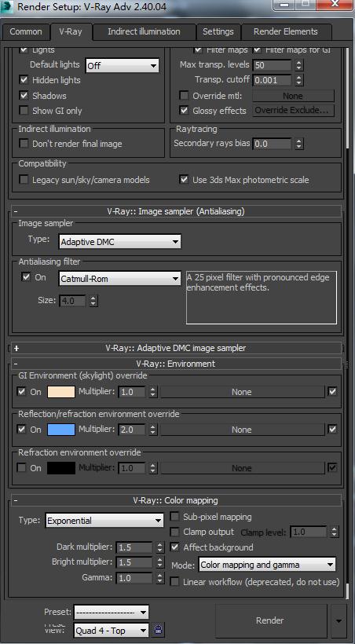355x644 pixels.
Task: Toggle the Hidden lights checkbox
Action: pos(24,80)
